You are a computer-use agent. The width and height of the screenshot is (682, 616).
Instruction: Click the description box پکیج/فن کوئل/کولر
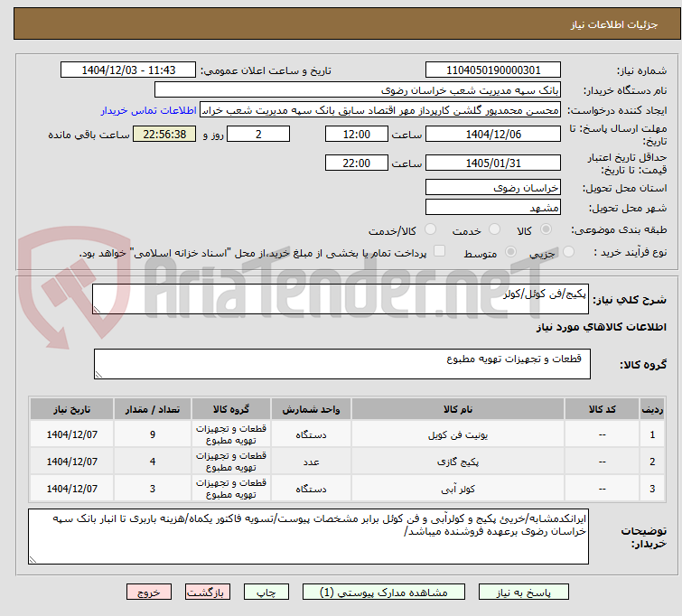[x=341, y=299]
